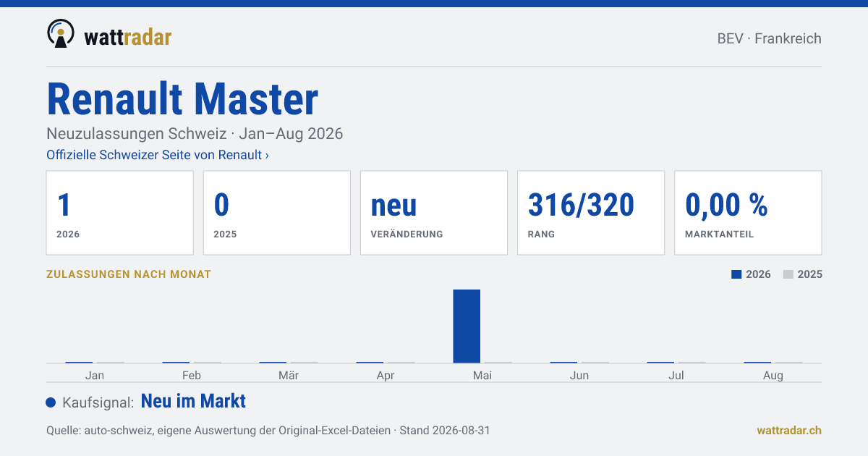868x456 pixels.
Task: Click the Mai month label
Action: [x=482, y=375]
